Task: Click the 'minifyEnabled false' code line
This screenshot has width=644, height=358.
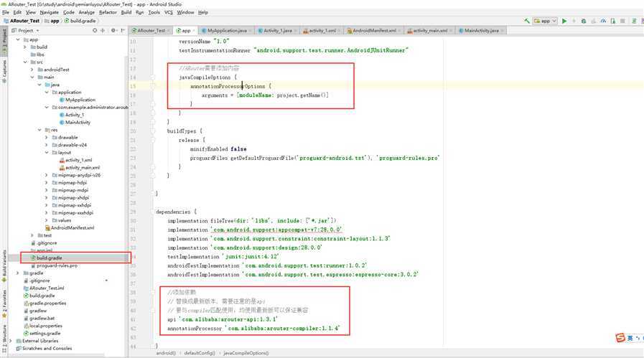Action: point(218,149)
